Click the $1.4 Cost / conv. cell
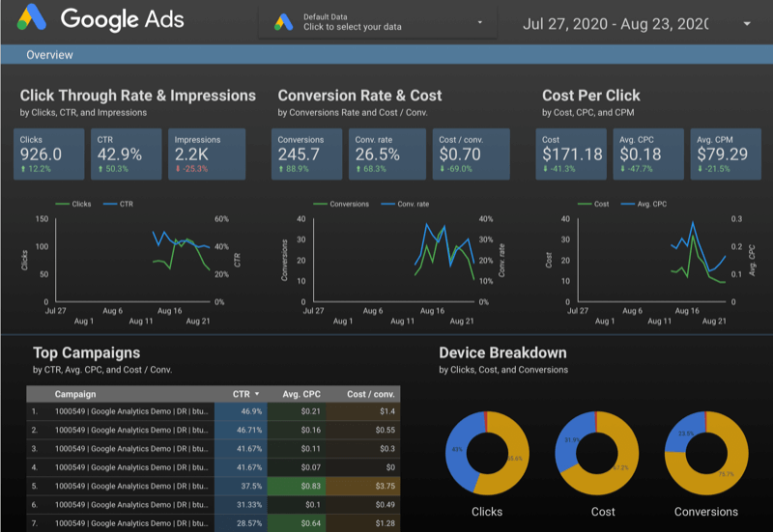Screen dimensions: 773x532 click(363, 411)
